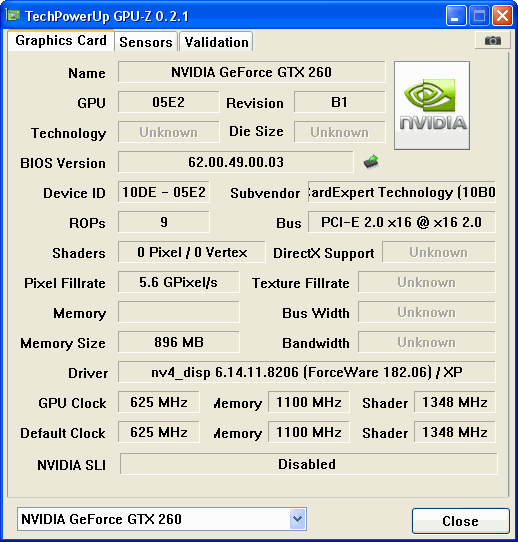Click the camera screenshot icon
The height and width of the screenshot is (542, 518).
tap(493, 40)
